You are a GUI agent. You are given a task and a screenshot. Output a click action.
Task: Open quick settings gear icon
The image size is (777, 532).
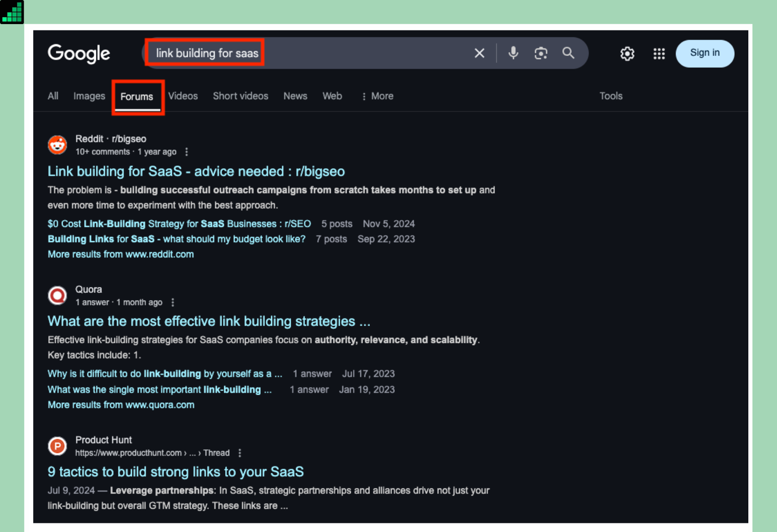point(627,54)
